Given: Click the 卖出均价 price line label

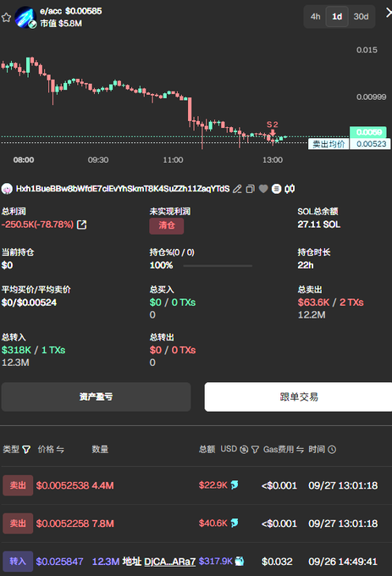Looking at the screenshot, I should (329, 144).
